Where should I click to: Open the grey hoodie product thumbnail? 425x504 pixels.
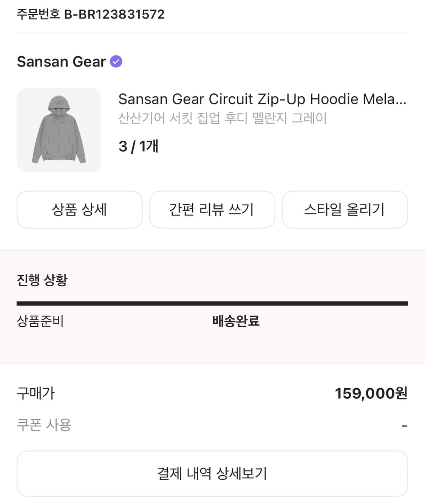(59, 130)
